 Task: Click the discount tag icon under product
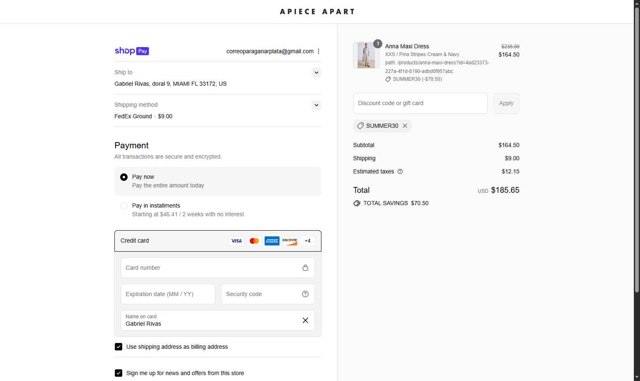pyautogui.click(x=388, y=79)
